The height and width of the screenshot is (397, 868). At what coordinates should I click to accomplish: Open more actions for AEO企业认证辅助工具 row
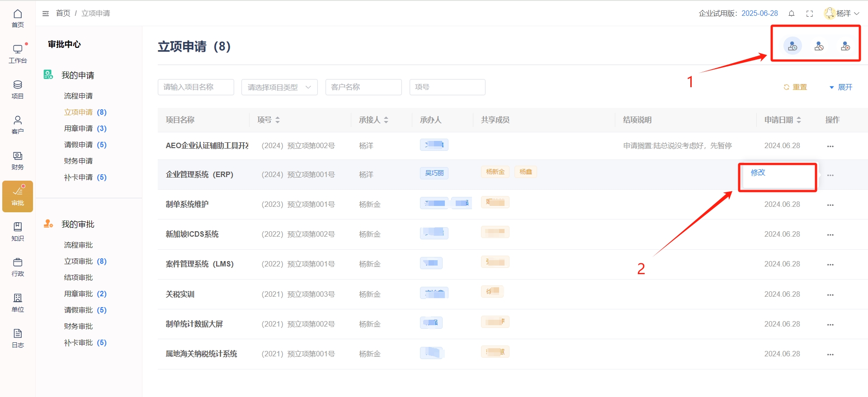tap(830, 146)
